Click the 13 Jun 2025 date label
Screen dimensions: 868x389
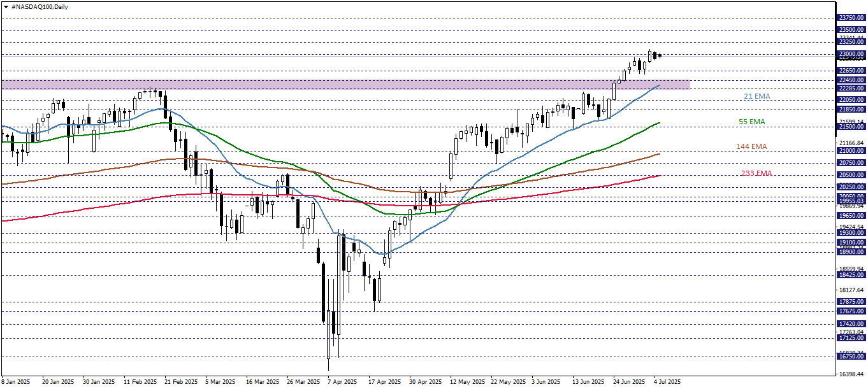click(x=589, y=382)
